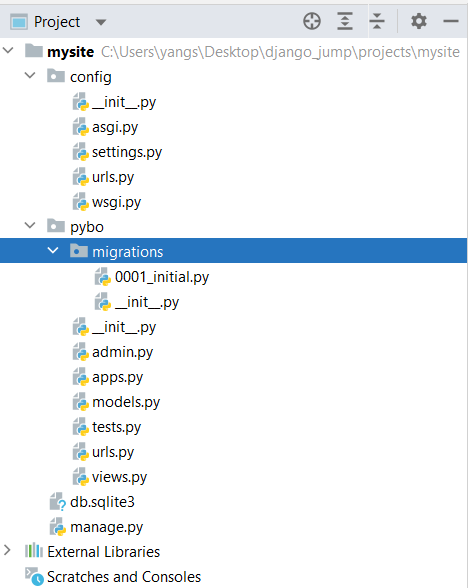
Task: Click the Python icon beside tests.py
Action: 81,427
